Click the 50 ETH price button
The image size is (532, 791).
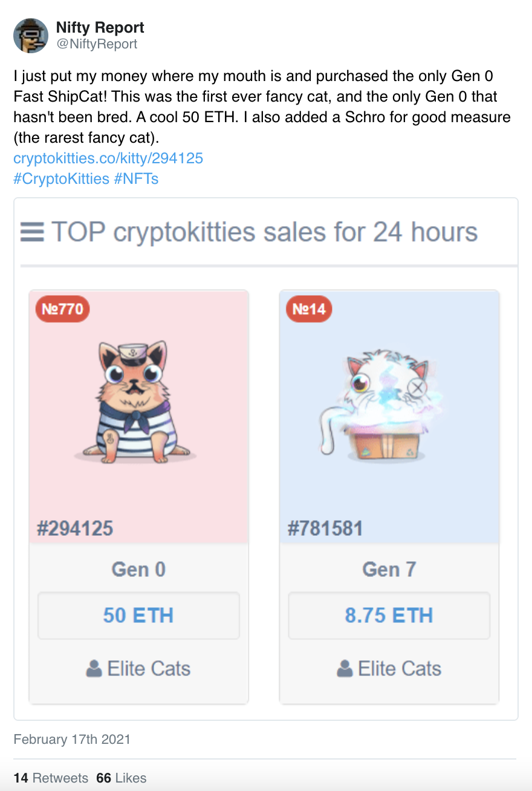[x=138, y=616]
